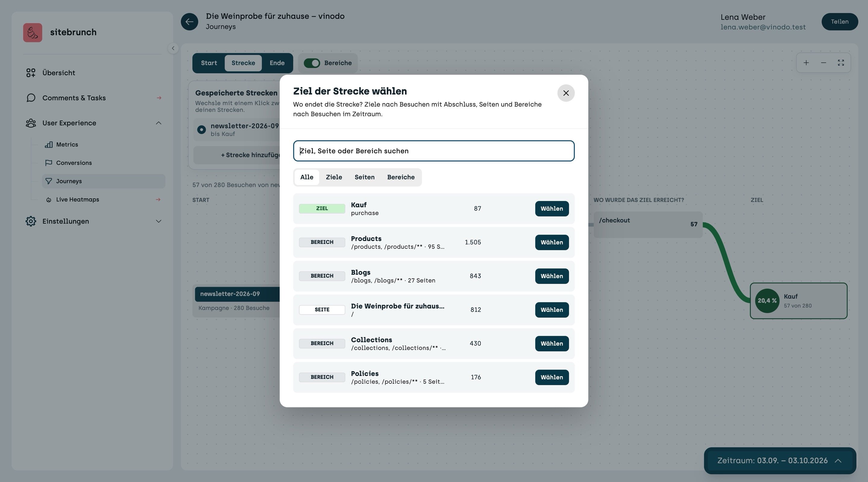
Task: Switch to the Seiten filter tab
Action: tap(365, 177)
